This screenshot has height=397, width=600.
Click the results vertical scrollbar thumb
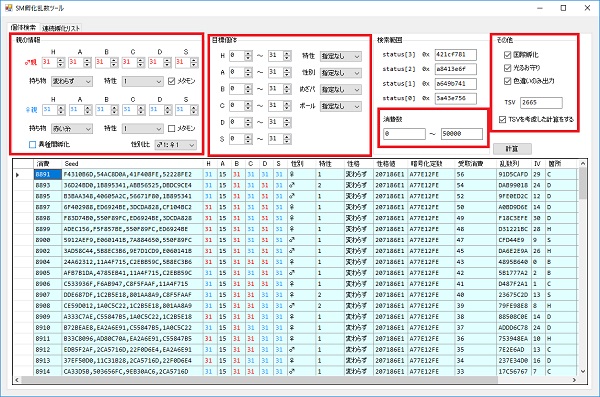coord(582,183)
